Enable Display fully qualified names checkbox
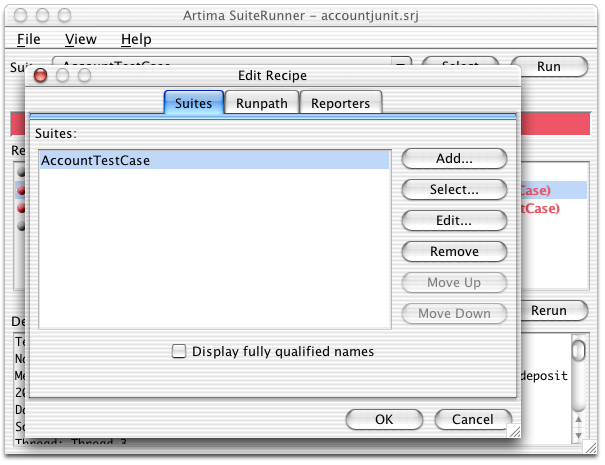 (179, 351)
